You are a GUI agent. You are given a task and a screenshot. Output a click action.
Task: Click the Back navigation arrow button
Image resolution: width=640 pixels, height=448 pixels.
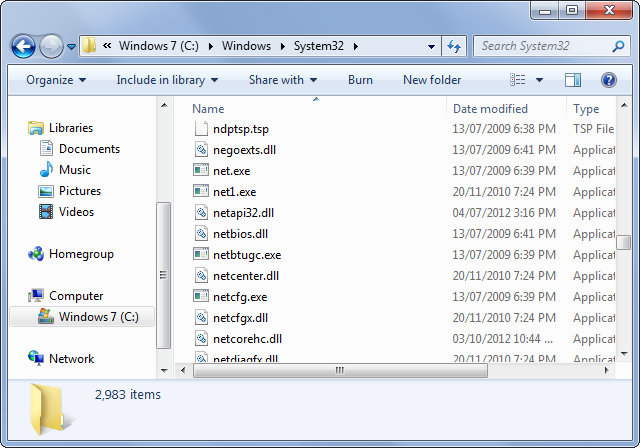pyautogui.click(x=23, y=46)
